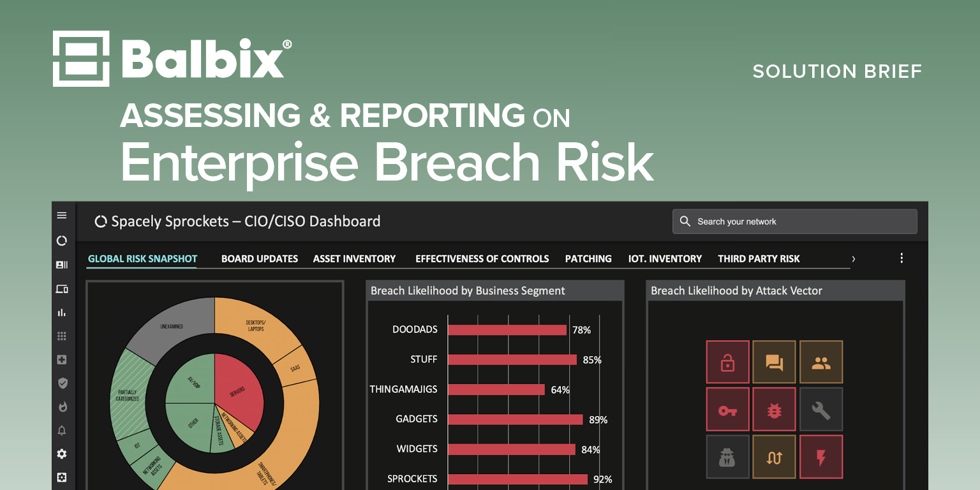This screenshot has height=490, width=980.
Task: Click the GADGETS segment label
Action: click(417, 419)
